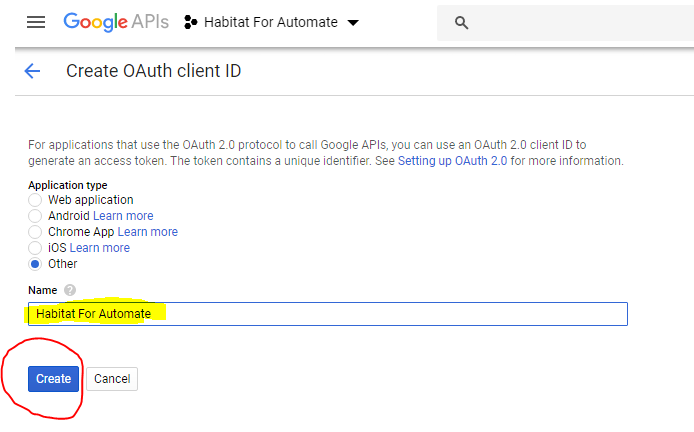The height and width of the screenshot is (432, 694).
Task: Go back with the blue arrow
Action: coord(32,71)
